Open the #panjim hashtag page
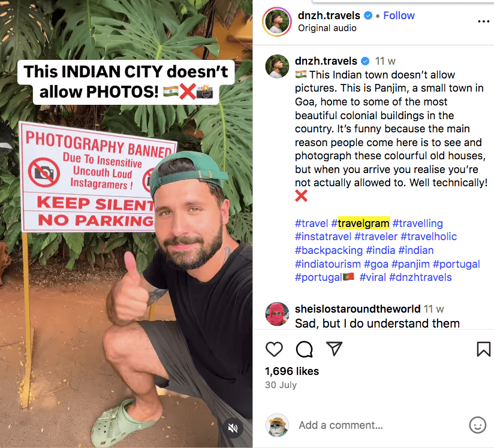The image size is (494, 448). (411, 264)
